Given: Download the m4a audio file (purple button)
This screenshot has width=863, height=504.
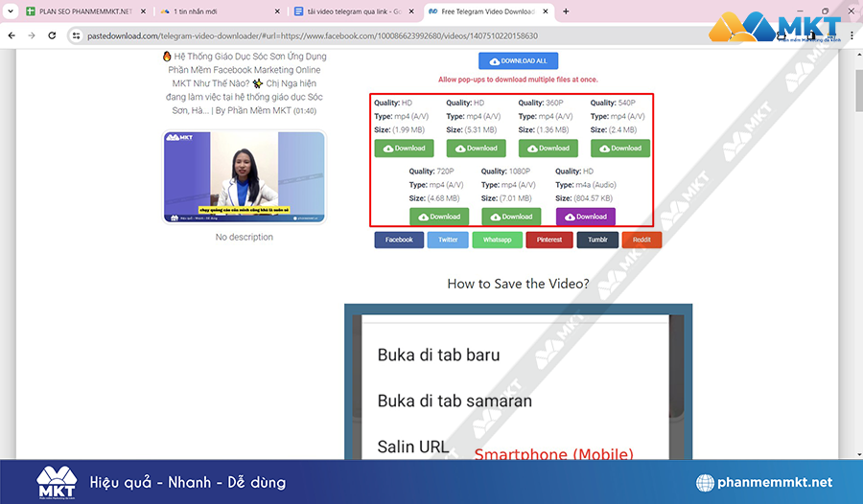Looking at the screenshot, I should tap(586, 217).
